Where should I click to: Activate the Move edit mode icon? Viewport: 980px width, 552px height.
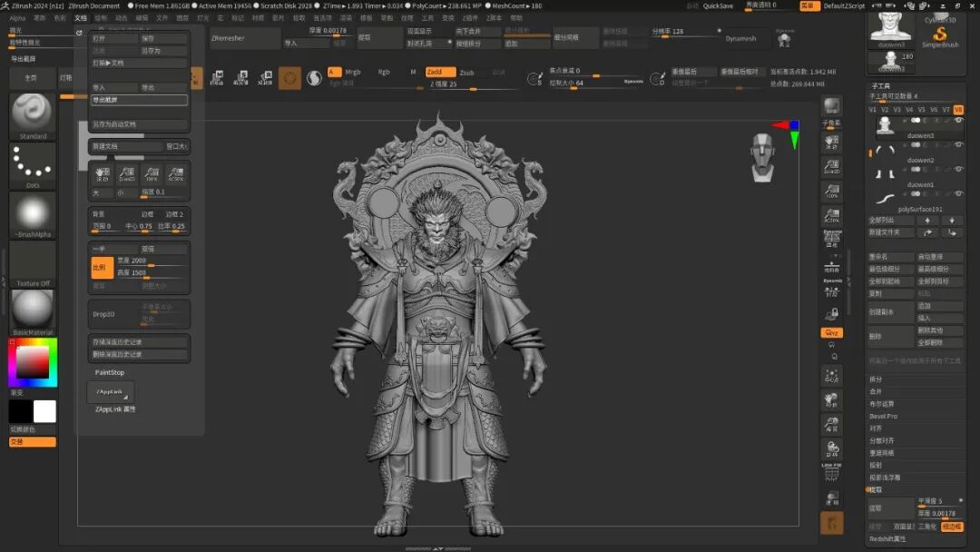point(217,79)
